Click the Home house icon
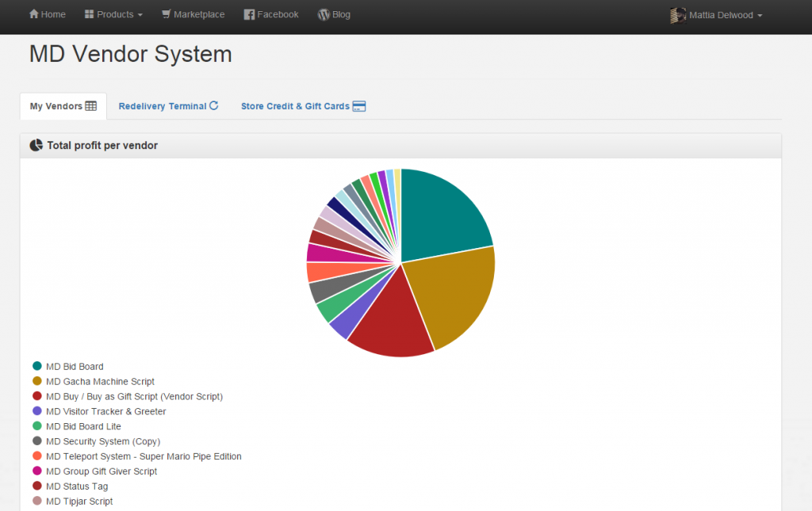 (34, 14)
